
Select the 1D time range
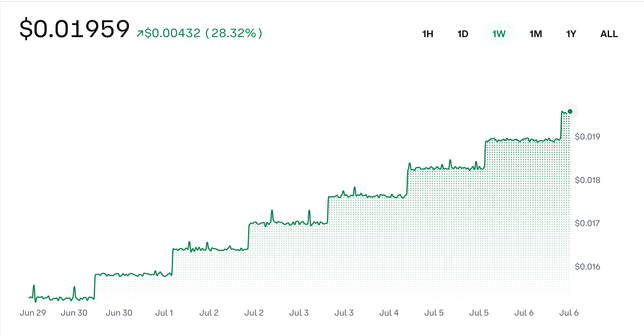tap(463, 34)
